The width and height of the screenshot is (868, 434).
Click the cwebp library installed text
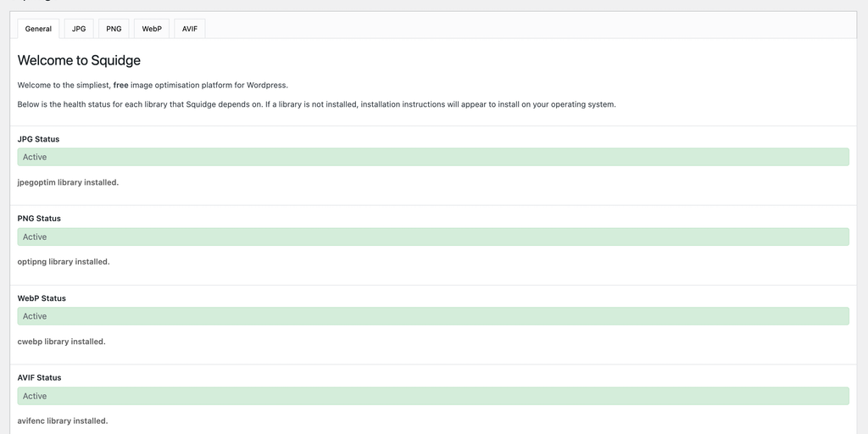coord(61,342)
